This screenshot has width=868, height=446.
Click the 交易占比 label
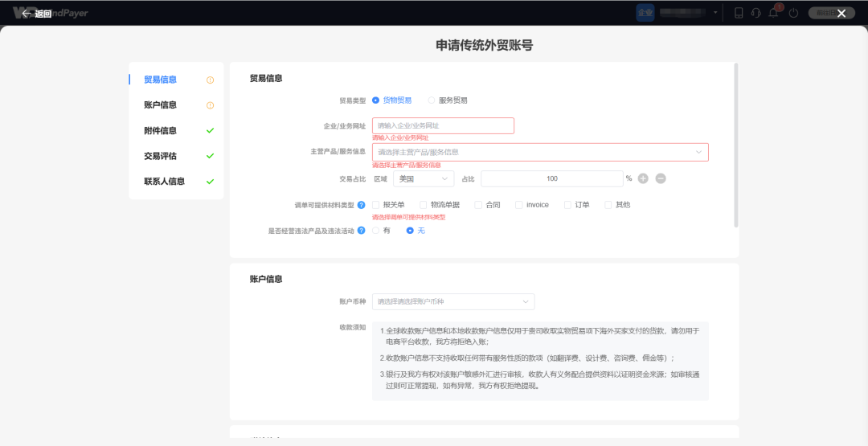tap(353, 179)
